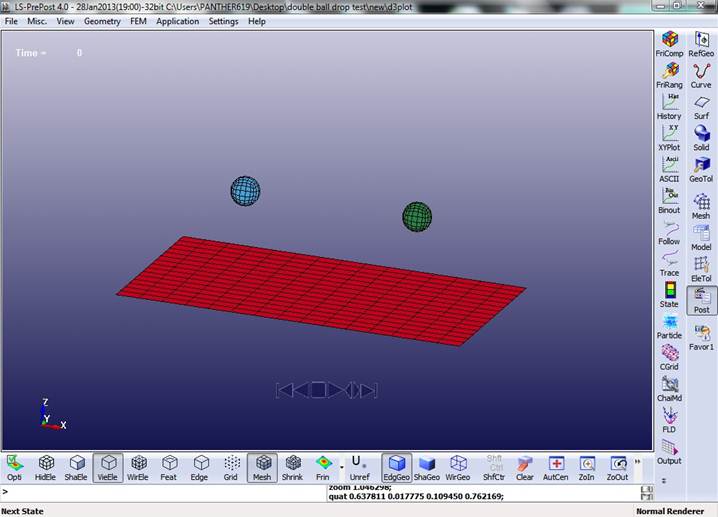Toggle ShaEle shaded element display
Screen dimensions: 718x517
[x=76, y=468]
